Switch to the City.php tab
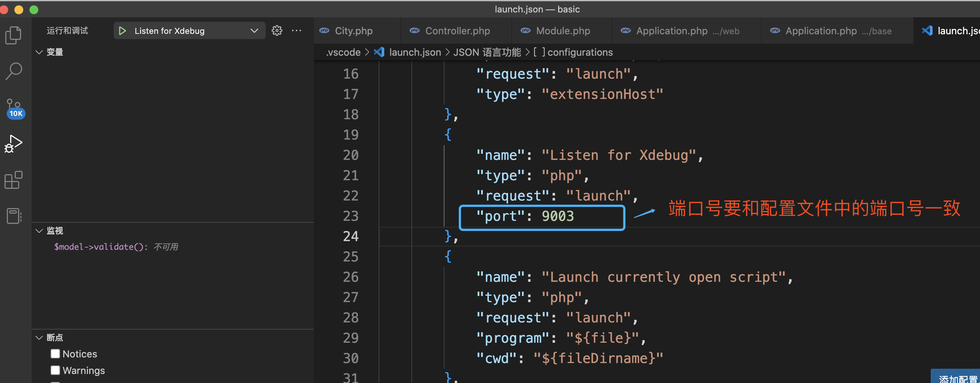Image resolution: width=980 pixels, height=383 pixels. click(x=357, y=30)
